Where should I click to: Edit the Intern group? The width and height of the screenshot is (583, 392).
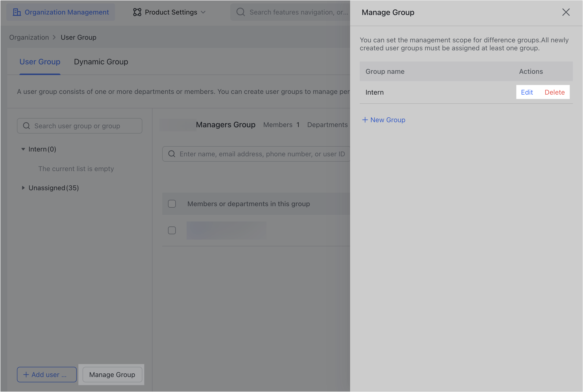527,92
